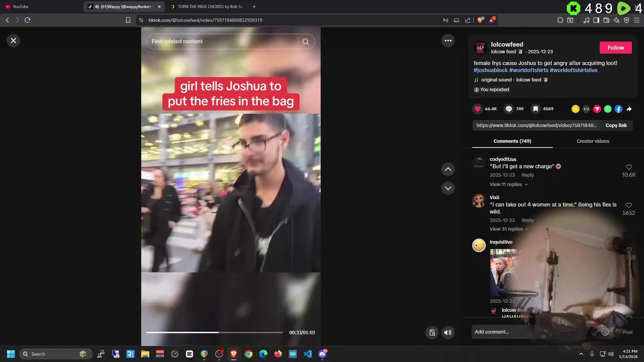
Task: Open the Leo AI sparkle icon
Action: tap(616, 20)
